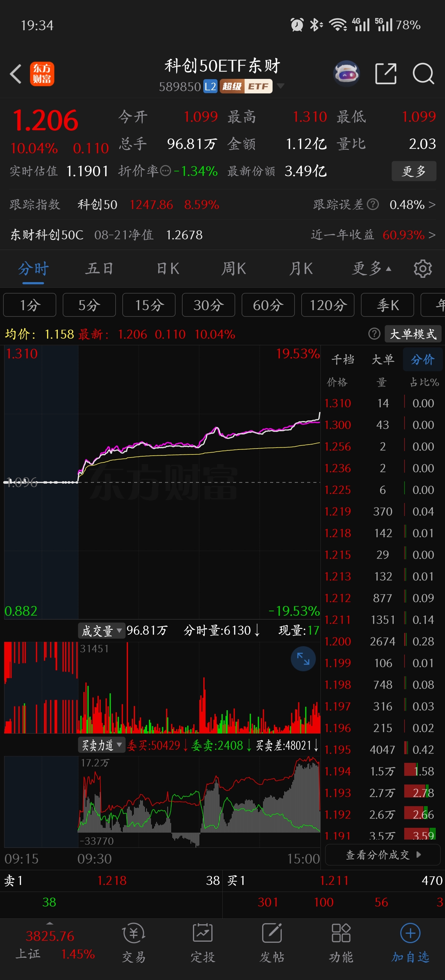
Task: Expand the 上证 index bar arrow
Action: (50, 923)
